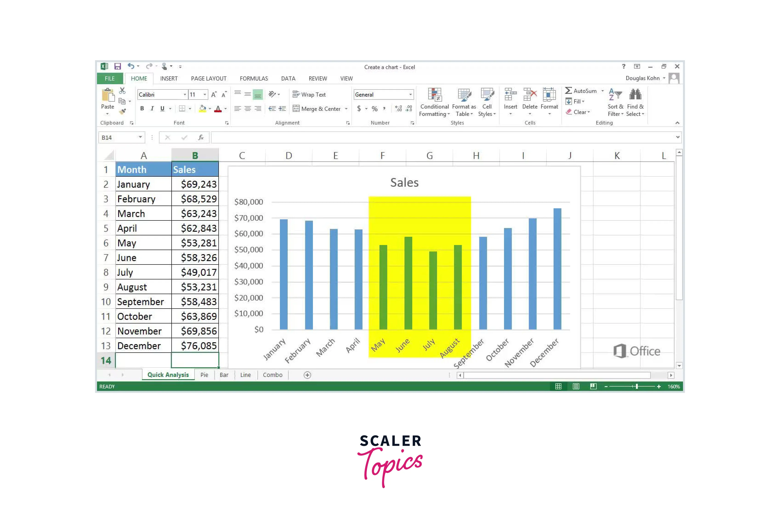Toggle Wrap Text on
Screen dimensions: 780x532
click(309, 95)
